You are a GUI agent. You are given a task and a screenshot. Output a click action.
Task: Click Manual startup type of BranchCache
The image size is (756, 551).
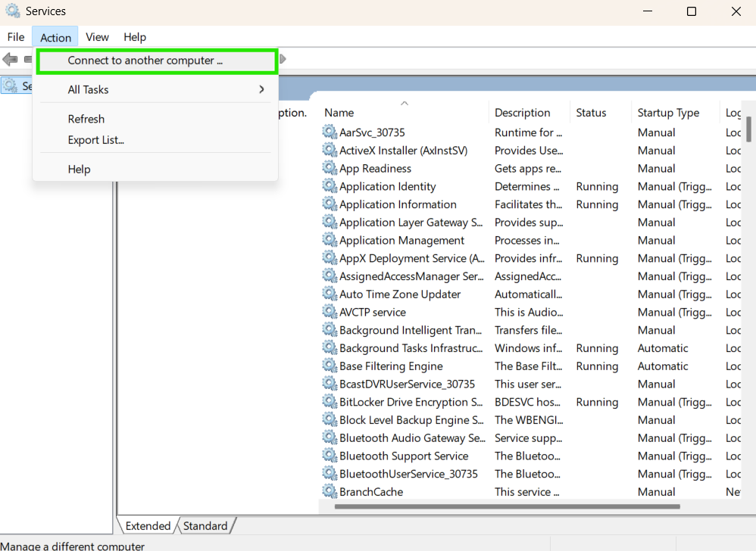[x=656, y=492]
